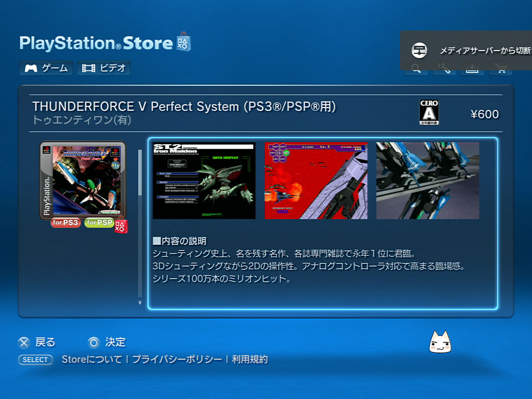The width and height of the screenshot is (532, 399).
Task: Click the search magnifier icon
Action: click(416, 70)
